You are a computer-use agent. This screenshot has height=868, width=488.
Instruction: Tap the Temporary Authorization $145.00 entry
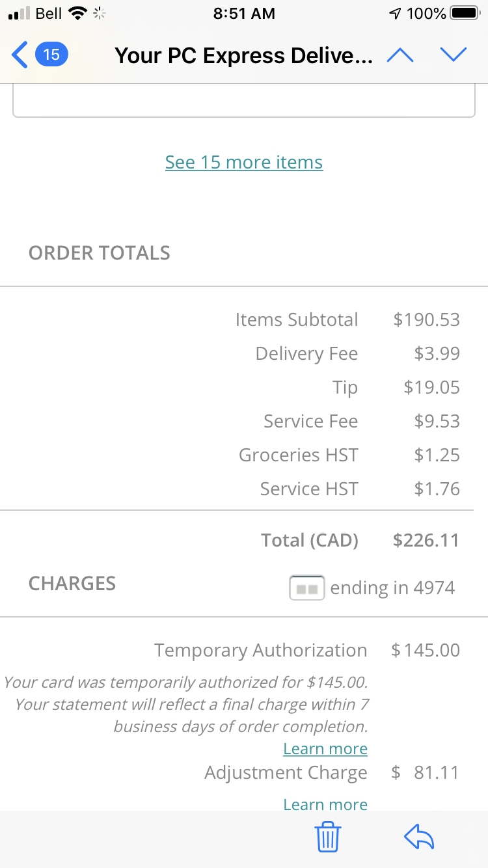306,650
